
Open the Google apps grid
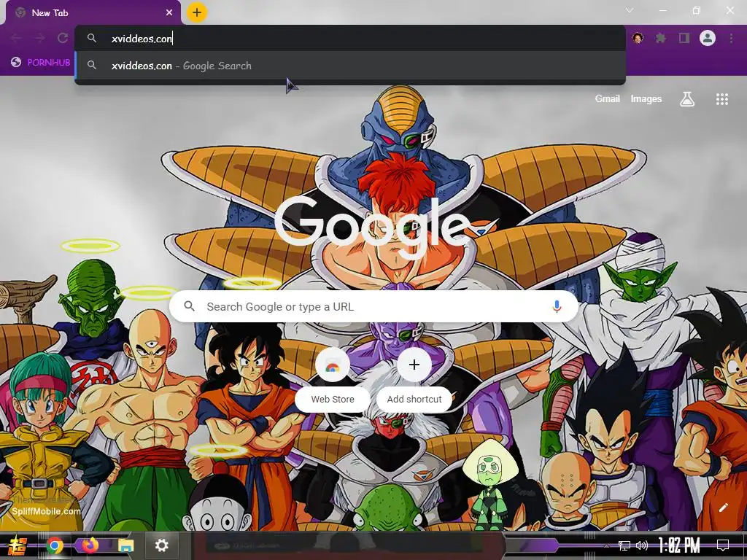pyautogui.click(x=721, y=99)
